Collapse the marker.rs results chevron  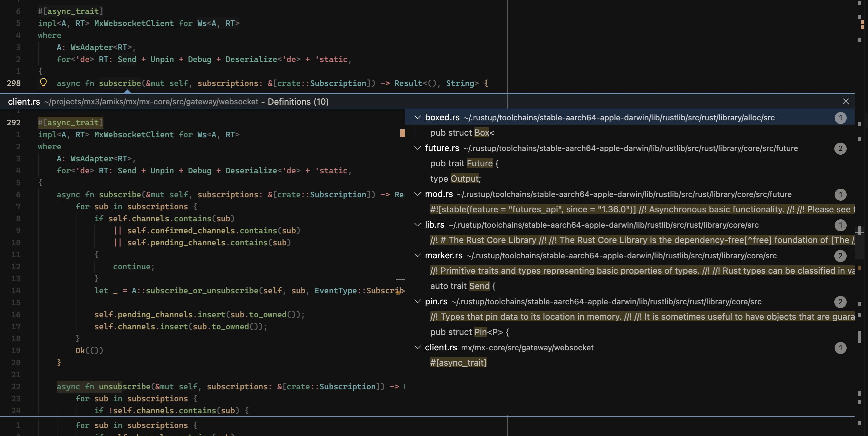[418, 256]
